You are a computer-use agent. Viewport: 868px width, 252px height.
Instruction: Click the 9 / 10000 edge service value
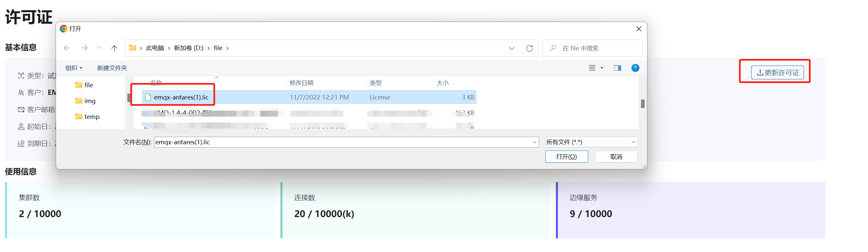tap(591, 214)
